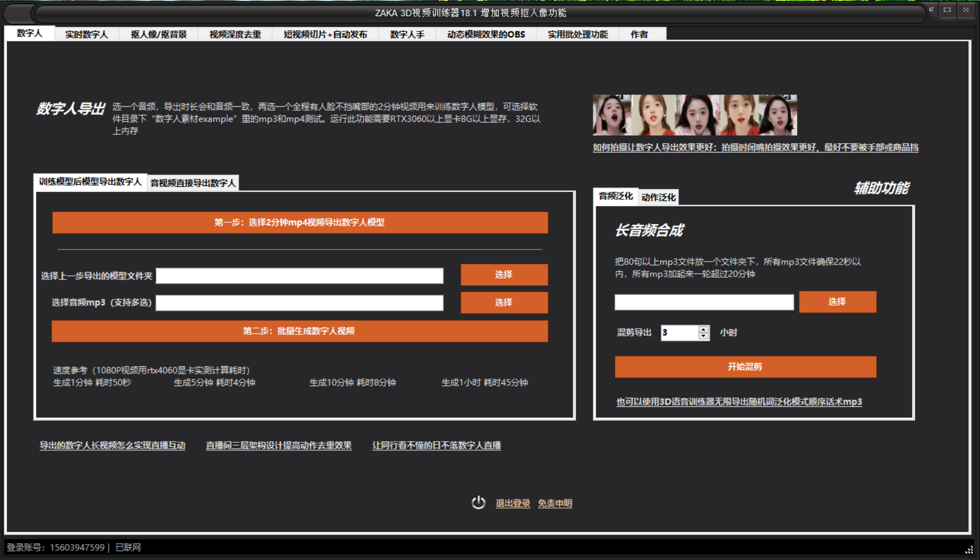Open the 免责申明 disclaimer link

555,503
